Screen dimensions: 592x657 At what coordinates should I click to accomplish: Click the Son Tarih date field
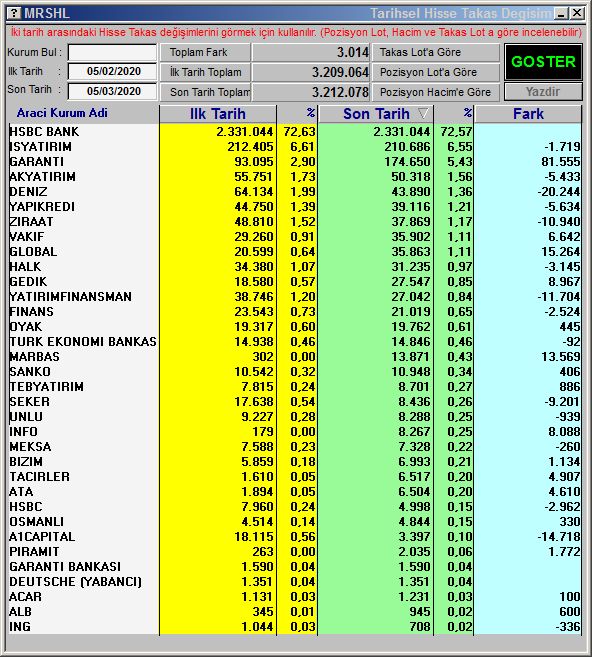(112, 91)
